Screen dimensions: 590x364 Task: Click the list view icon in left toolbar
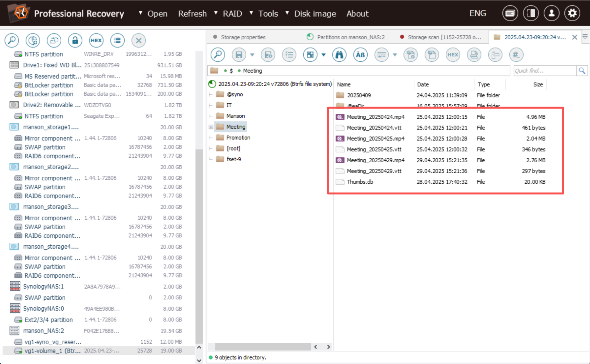click(x=117, y=40)
